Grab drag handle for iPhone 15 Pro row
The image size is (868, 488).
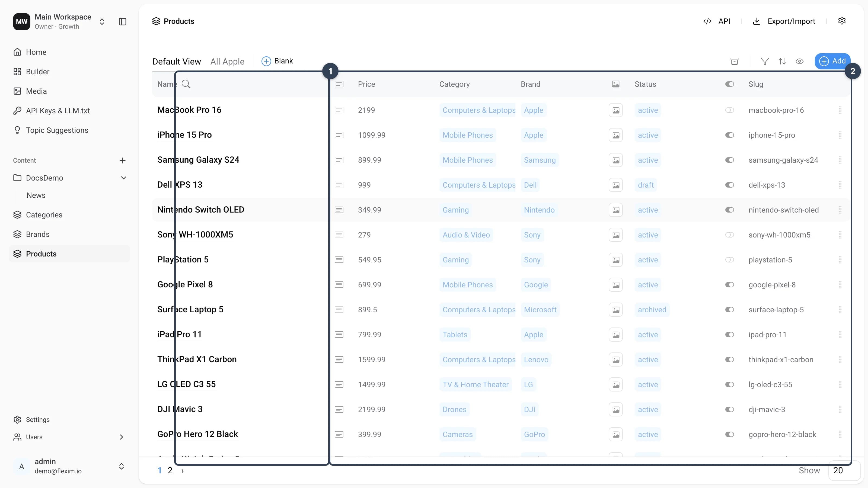tap(840, 135)
